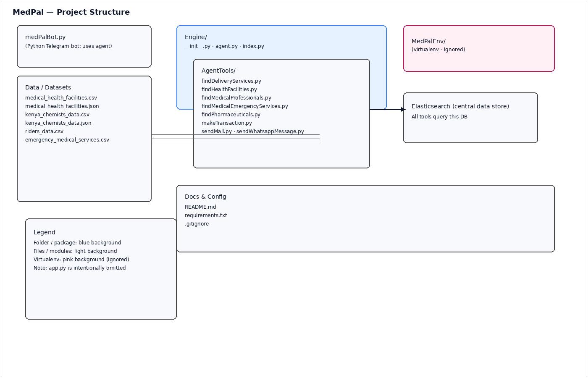Screen dimensions: 588x378
Task: Click README.md file name
Action: pos(200,207)
